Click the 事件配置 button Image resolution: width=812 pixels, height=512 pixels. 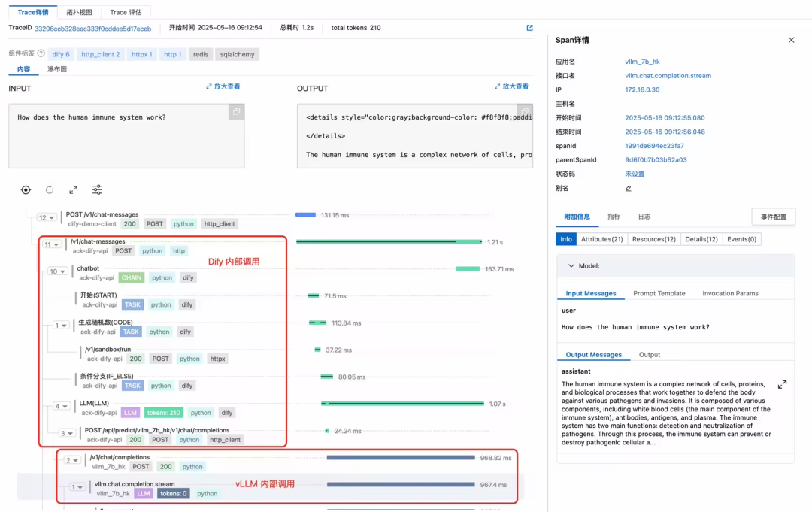point(773,217)
